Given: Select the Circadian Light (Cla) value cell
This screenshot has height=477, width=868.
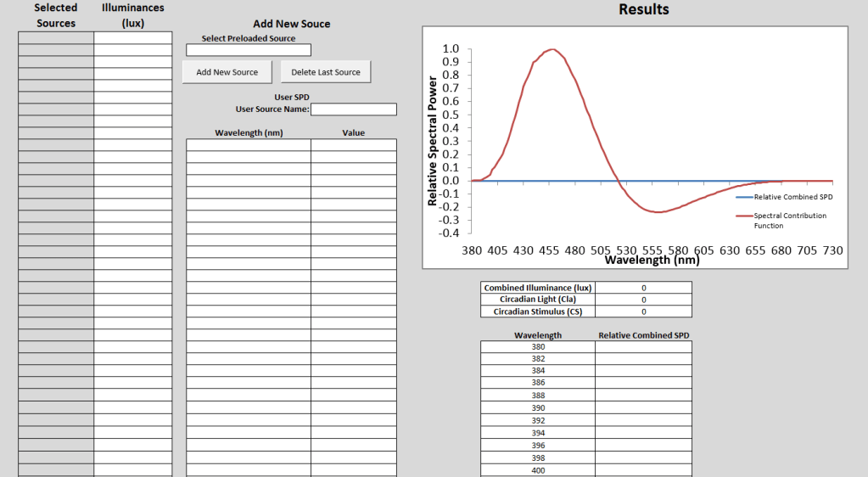Looking at the screenshot, I should 643,300.
